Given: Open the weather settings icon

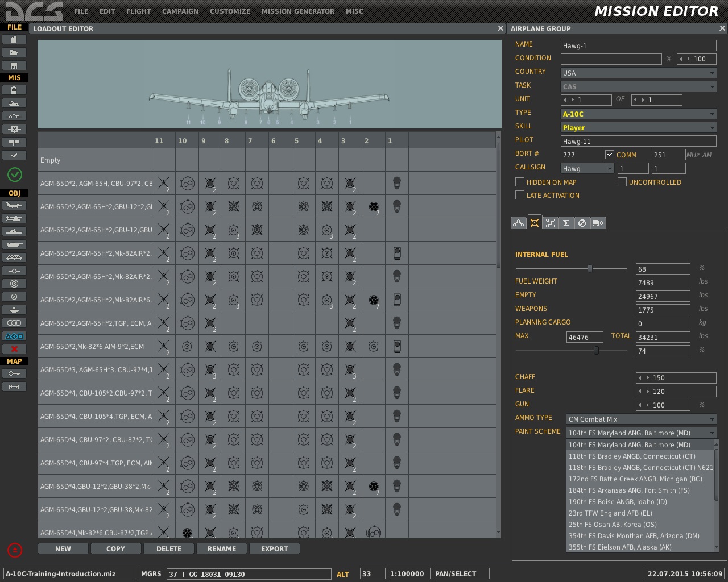Looking at the screenshot, I should click(x=14, y=103).
